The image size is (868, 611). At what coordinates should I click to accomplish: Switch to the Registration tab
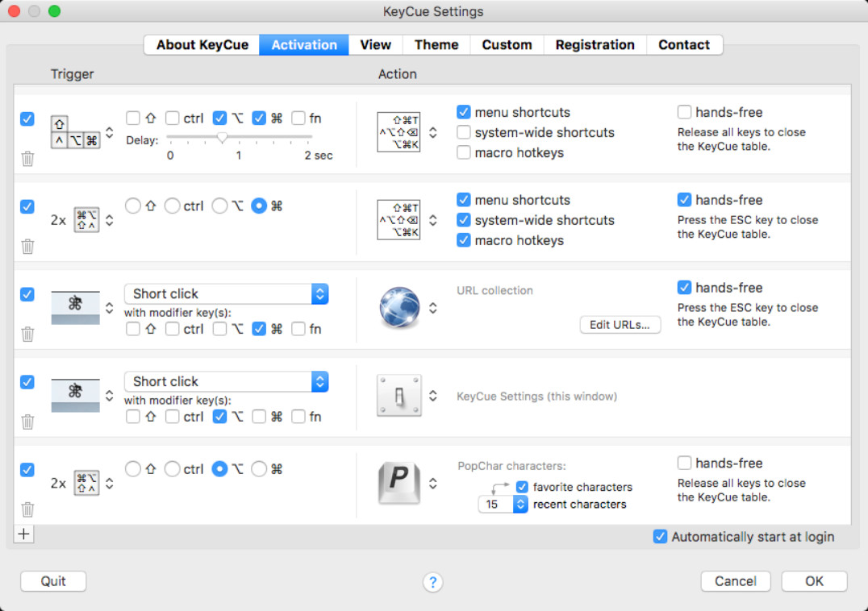[x=595, y=45]
